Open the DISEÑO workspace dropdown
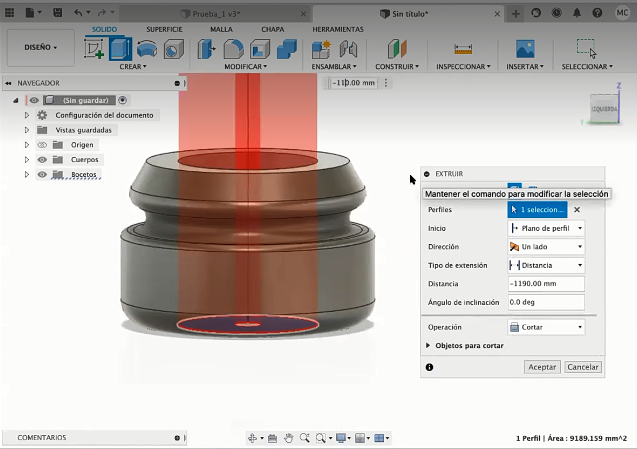Viewport: 637px width, 449px height. [41, 47]
